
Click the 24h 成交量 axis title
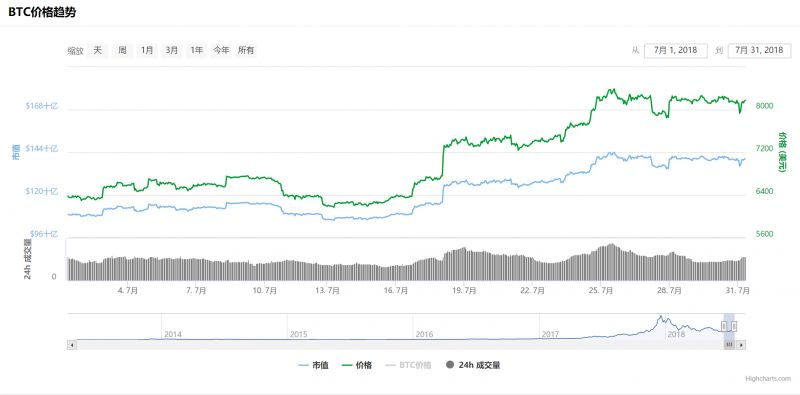[28, 259]
